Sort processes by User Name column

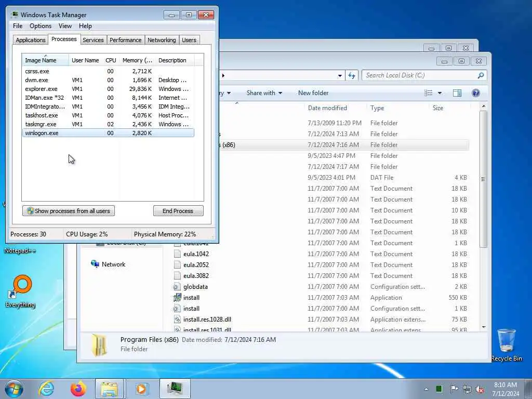pos(86,60)
